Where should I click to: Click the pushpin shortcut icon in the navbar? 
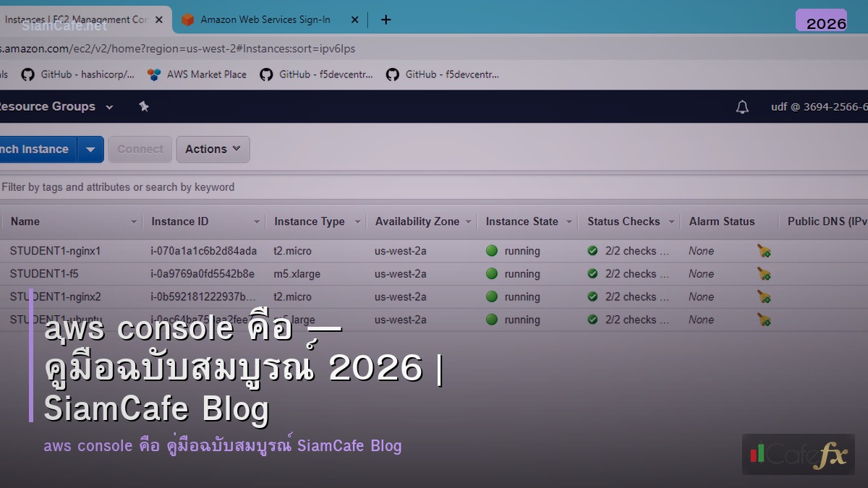pos(144,106)
